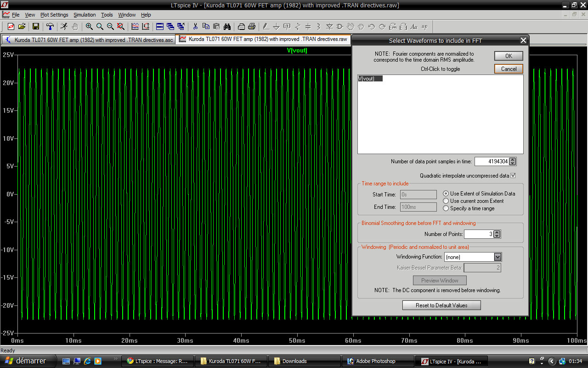The width and height of the screenshot is (588, 368).
Task: Switch to the .asc schematic tab
Action: (x=89, y=40)
